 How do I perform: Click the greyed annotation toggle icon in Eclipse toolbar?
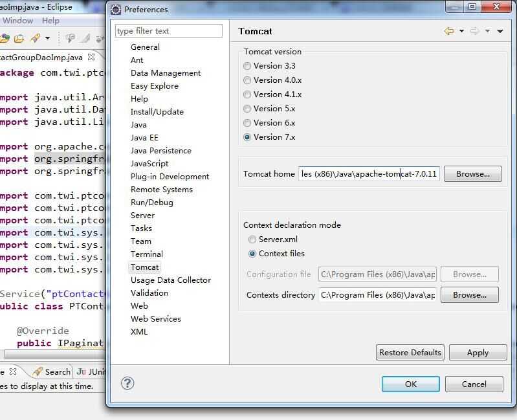click(70, 39)
